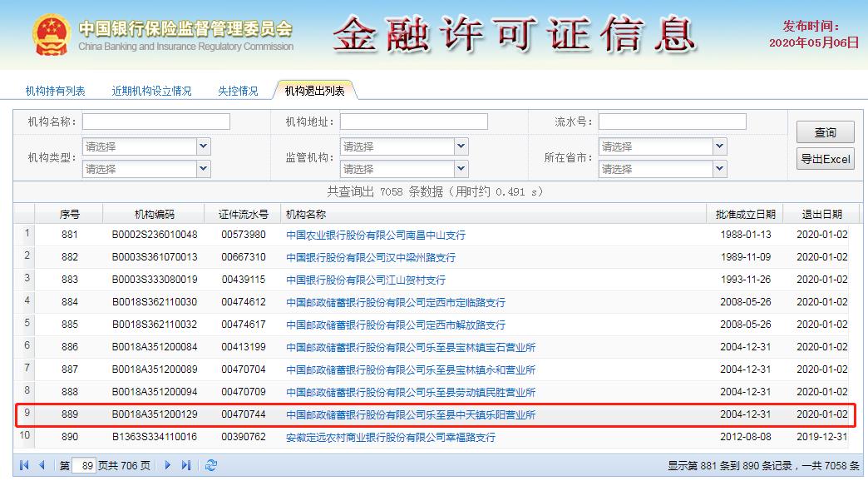Click the page number input box
Viewport: 868px width, 481px height.
click(x=84, y=466)
